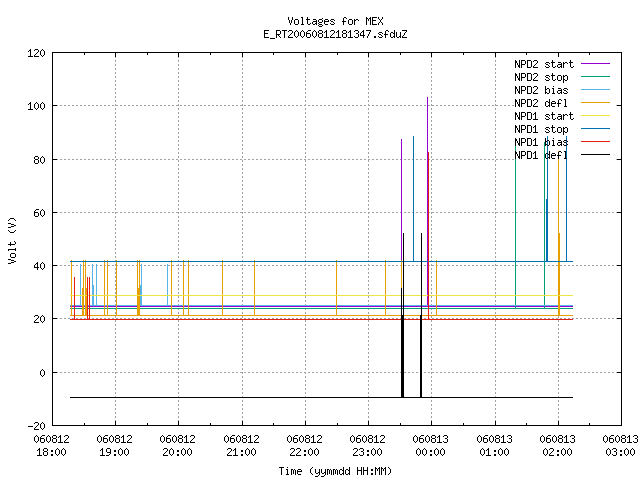
Task: Click the y-axis tick value 80
Action: pyautogui.click(x=40, y=160)
